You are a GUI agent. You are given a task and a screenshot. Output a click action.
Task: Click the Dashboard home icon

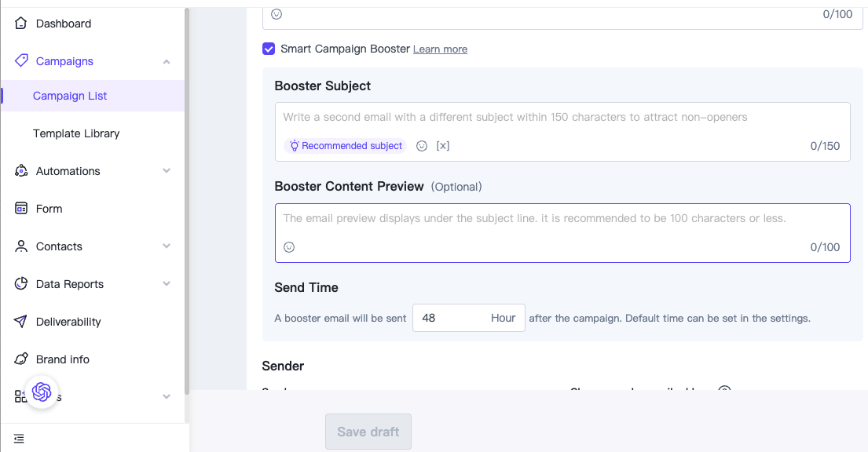[20, 24]
